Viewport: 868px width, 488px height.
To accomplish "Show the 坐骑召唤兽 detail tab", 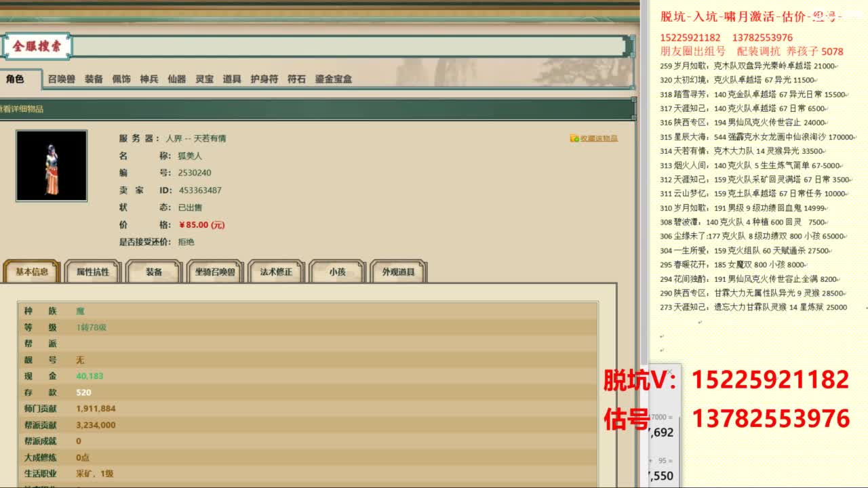I will pyautogui.click(x=215, y=272).
